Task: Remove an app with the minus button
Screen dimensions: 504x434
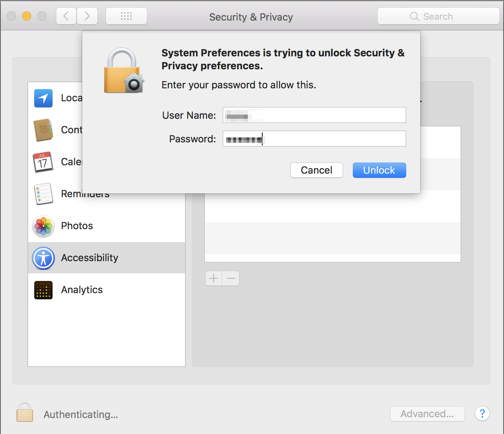Action: 231,278
